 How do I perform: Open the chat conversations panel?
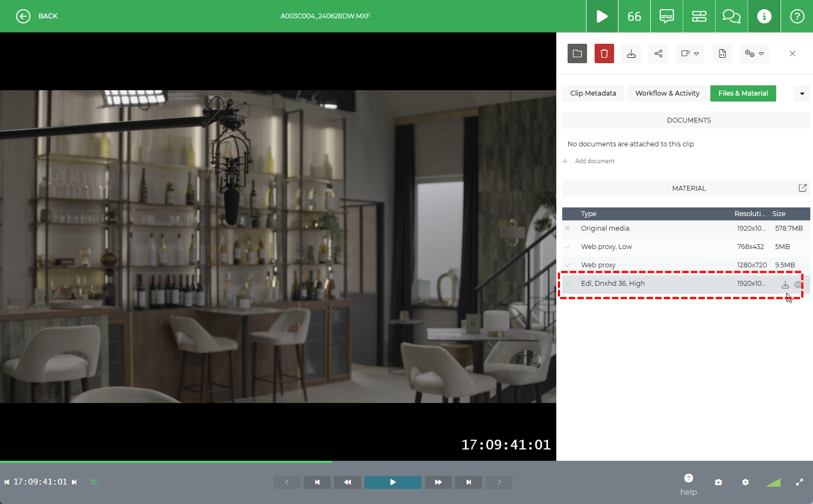731,16
